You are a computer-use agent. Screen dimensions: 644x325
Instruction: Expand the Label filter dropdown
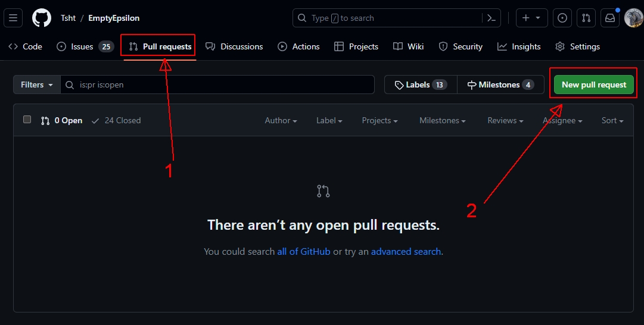329,121
